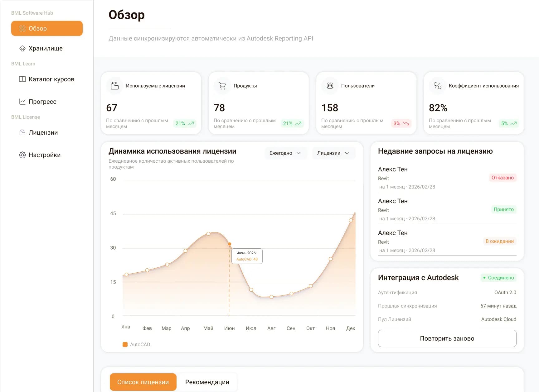Viewport: 539px width, 392px height.
Task: Click the Продукты shopping cart icon
Action: pos(222,86)
